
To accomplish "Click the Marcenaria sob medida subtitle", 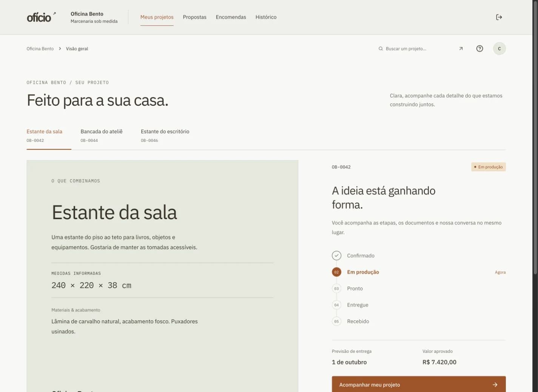I will (94, 22).
